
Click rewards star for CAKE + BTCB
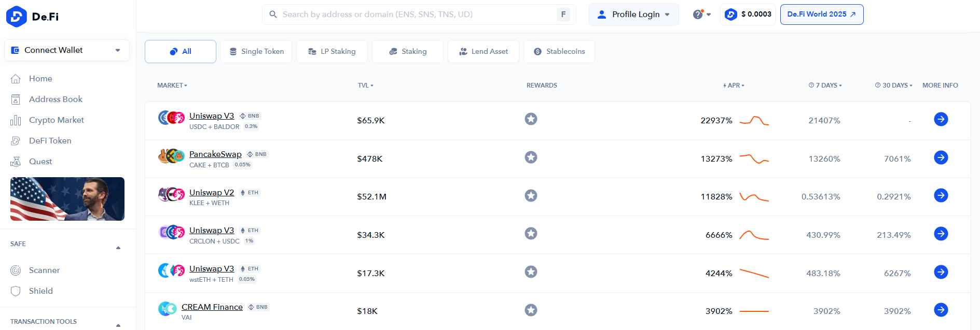531,157
